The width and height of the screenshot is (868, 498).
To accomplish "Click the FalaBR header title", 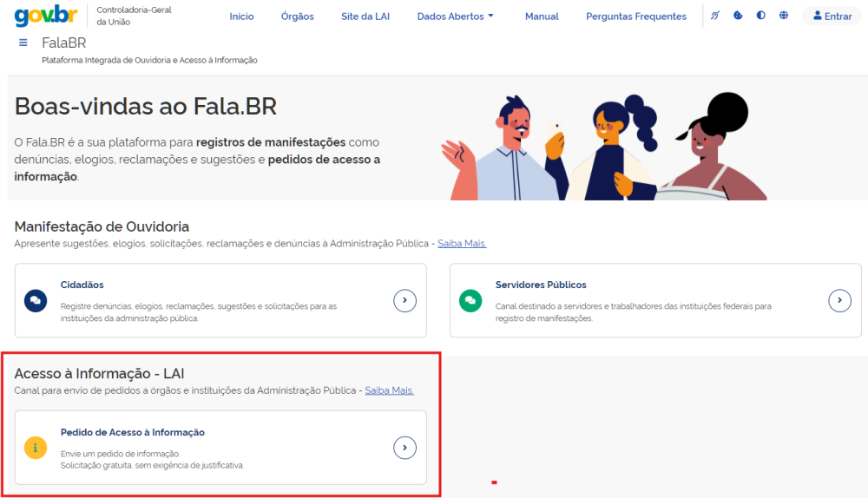I will coord(63,43).
